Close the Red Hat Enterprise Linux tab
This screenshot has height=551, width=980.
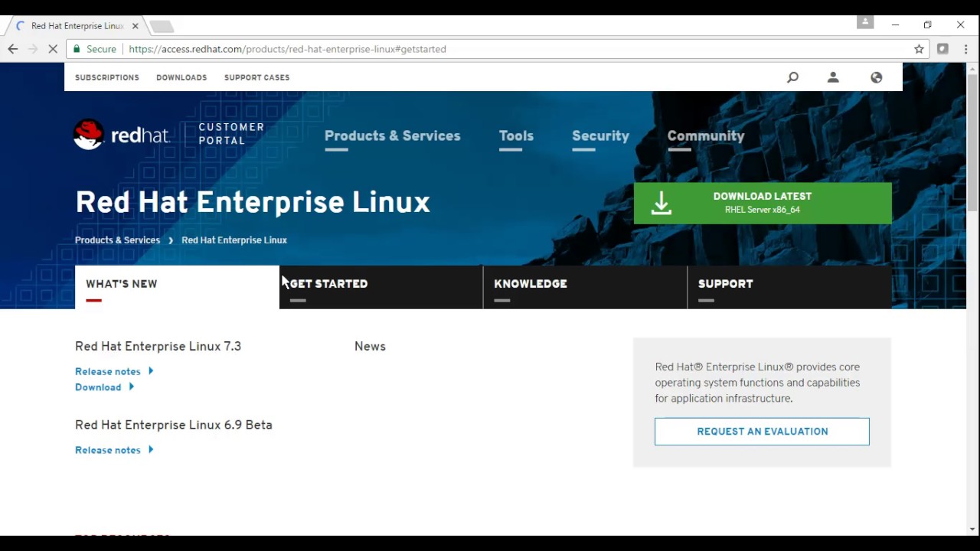click(136, 26)
